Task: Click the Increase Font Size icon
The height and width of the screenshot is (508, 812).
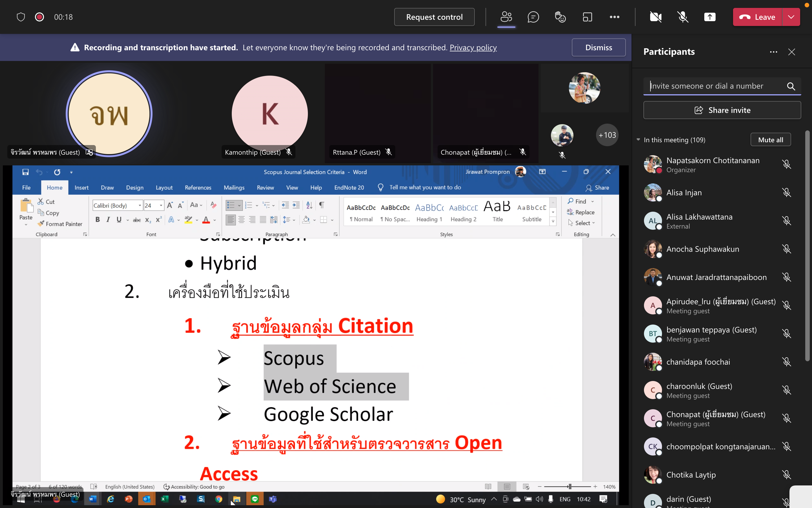Action: point(170,205)
